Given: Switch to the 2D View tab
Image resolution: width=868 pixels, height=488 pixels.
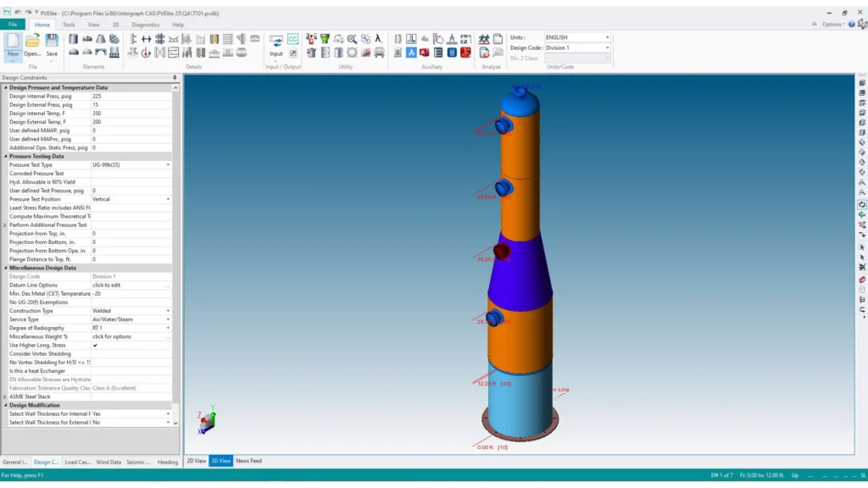Looking at the screenshot, I should [x=196, y=461].
